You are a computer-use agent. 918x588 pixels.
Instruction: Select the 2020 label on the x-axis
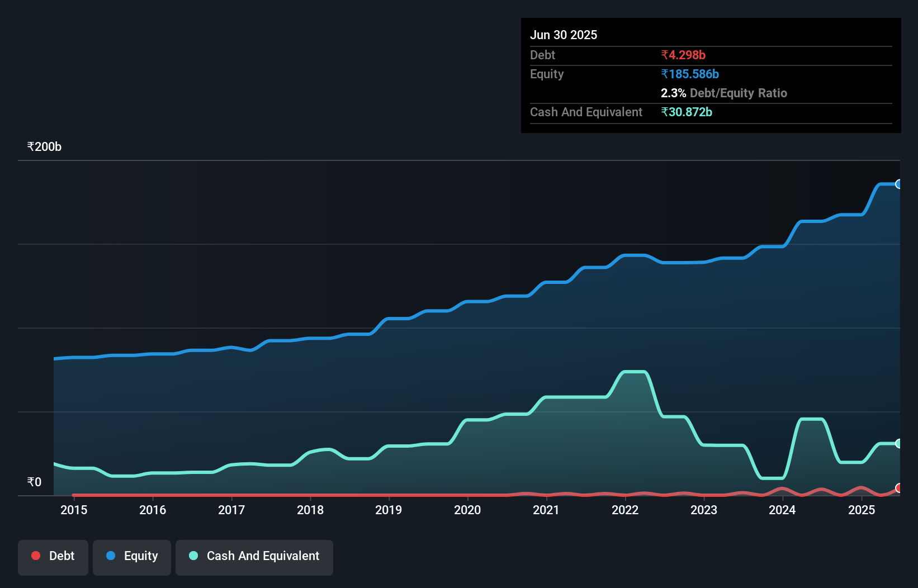[467, 510]
